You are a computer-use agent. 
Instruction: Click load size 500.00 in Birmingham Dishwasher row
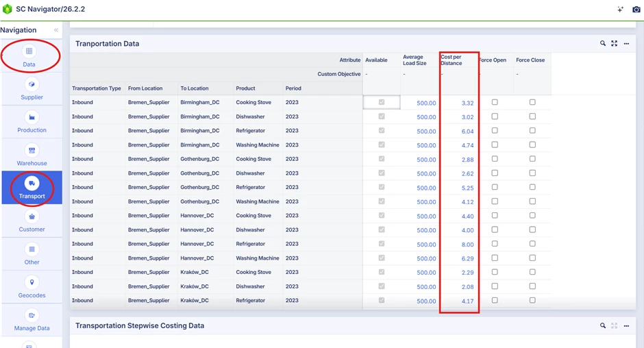(426, 117)
